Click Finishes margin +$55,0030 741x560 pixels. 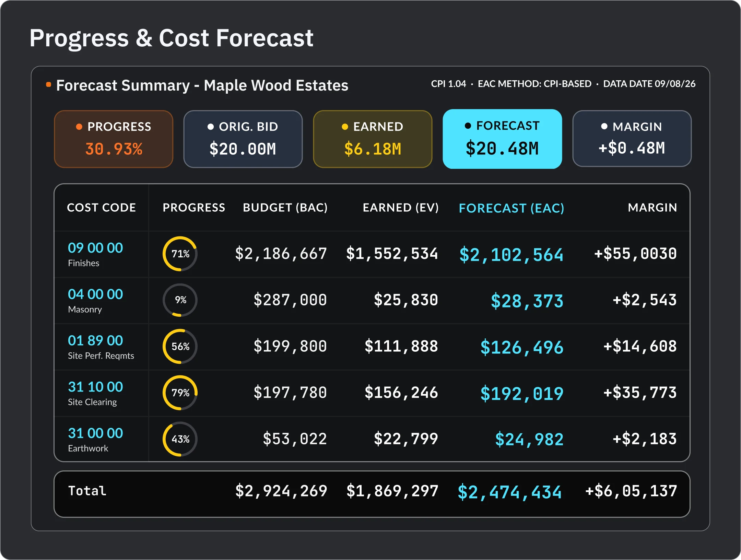tap(635, 254)
